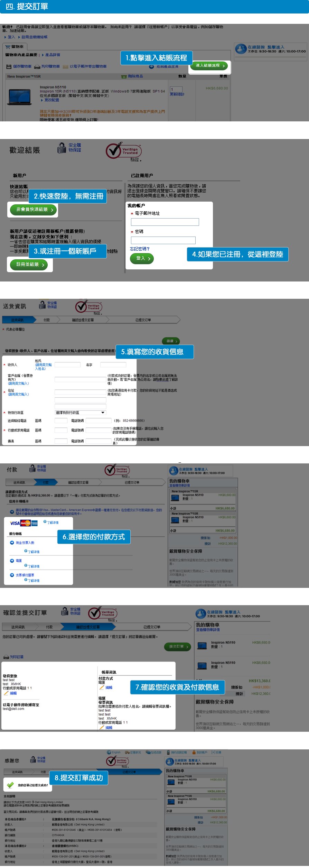Image resolution: width=309 pixels, height=868 pixels.
Task: Click highlighted 付款 step on payment page
Action: [46, 482]
